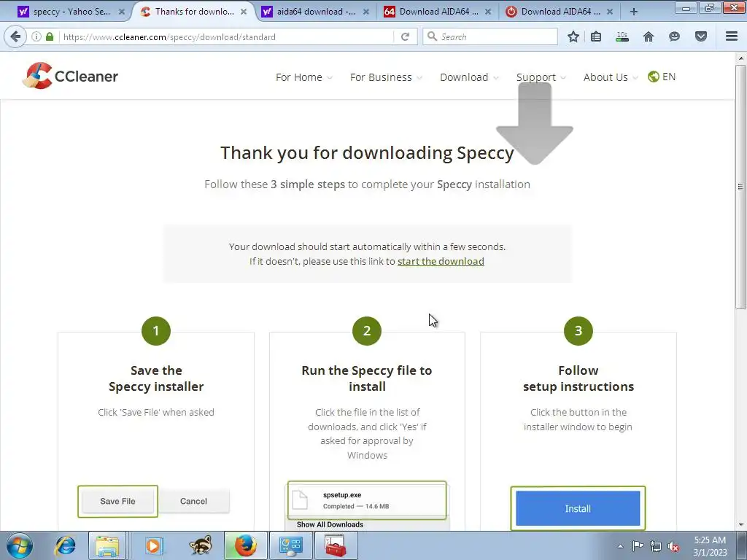
Task: Click the Run the Speccy file to install heading
Action: point(367,378)
